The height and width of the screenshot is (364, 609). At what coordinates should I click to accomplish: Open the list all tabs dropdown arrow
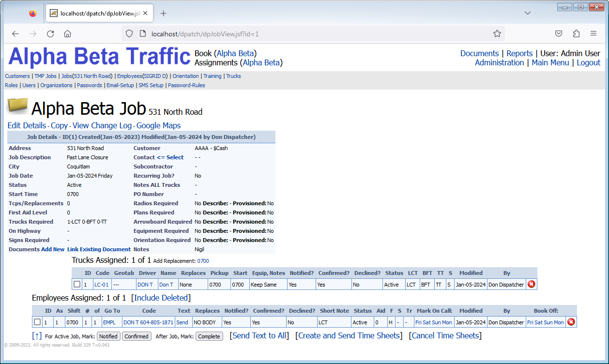(528, 13)
